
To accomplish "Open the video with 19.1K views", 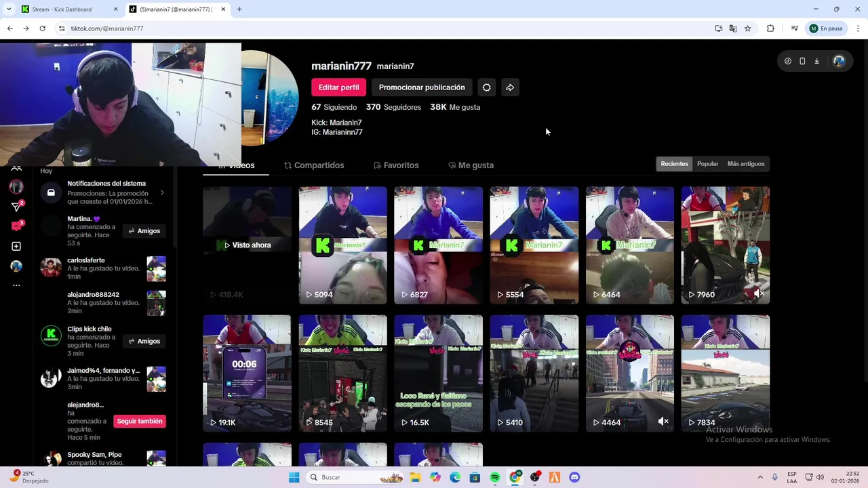I will tap(247, 373).
